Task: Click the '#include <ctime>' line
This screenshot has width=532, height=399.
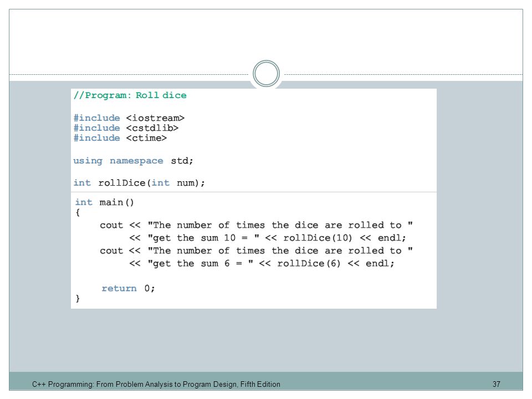Action: [120, 138]
